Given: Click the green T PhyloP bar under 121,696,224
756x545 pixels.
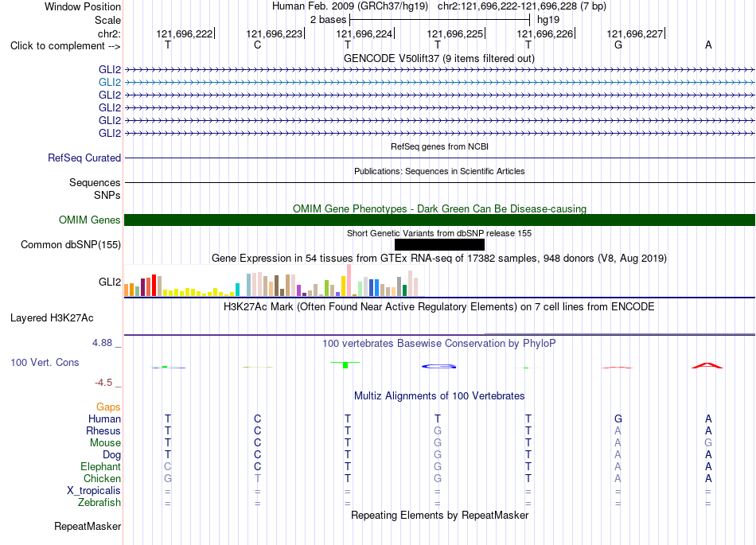Looking at the screenshot, I should pos(345,364).
